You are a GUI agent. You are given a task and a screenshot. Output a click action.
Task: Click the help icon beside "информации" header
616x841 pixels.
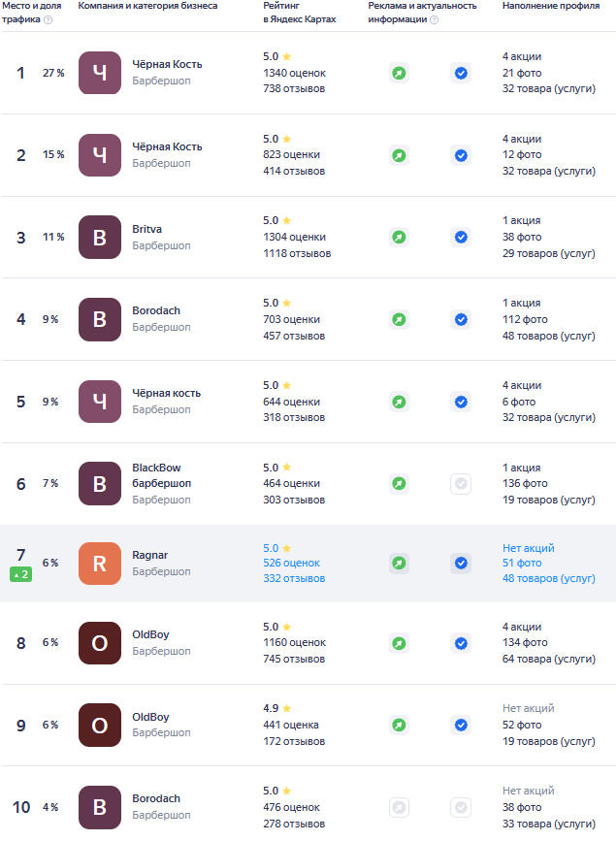(x=434, y=19)
